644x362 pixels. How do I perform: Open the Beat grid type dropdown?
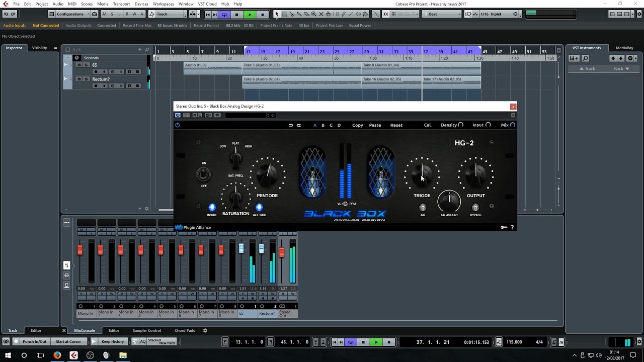tap(441, 14)
